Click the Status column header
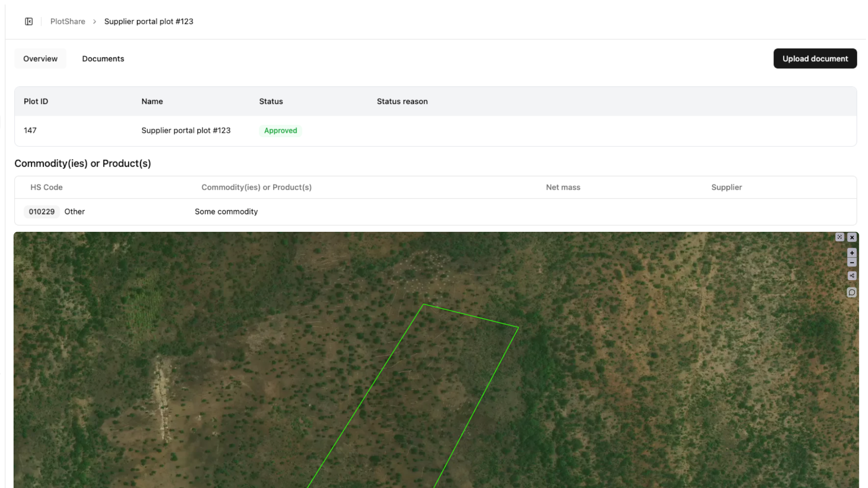This screenshot has width=868, height=488. click(x=271, y=101)
